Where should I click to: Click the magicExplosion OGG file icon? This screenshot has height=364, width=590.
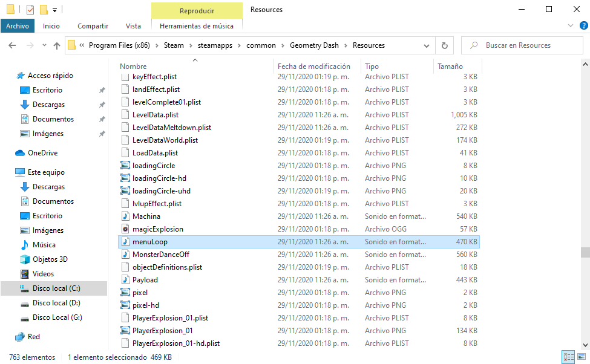(x=125, y=229)
